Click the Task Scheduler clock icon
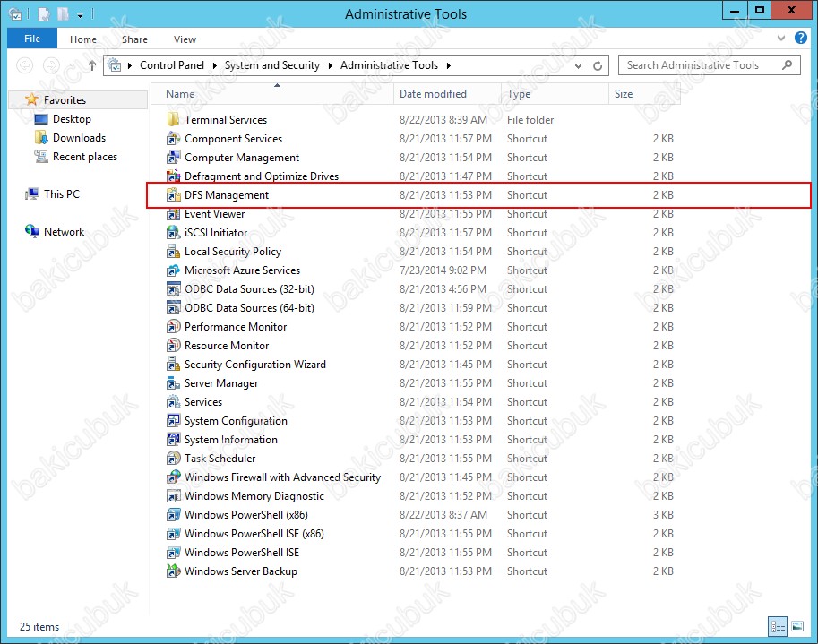Image resolution: width=818 pixels, height=644 pixels. coord(173,459)
